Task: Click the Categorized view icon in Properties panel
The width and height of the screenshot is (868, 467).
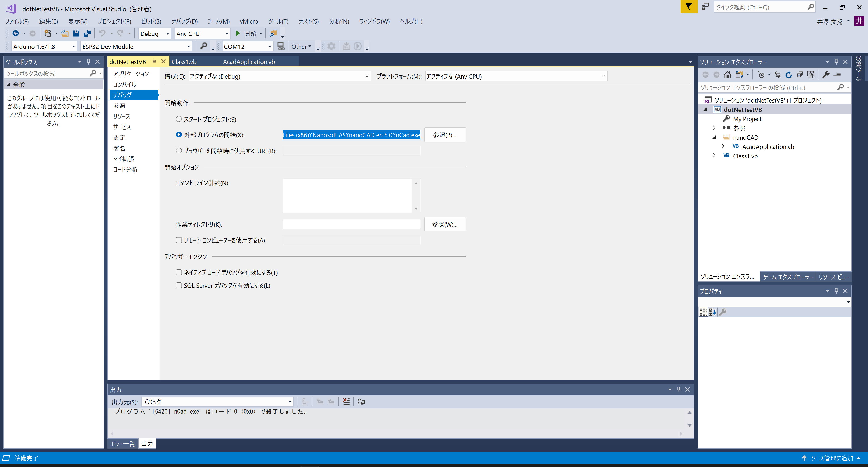Action: coord(703,312)
